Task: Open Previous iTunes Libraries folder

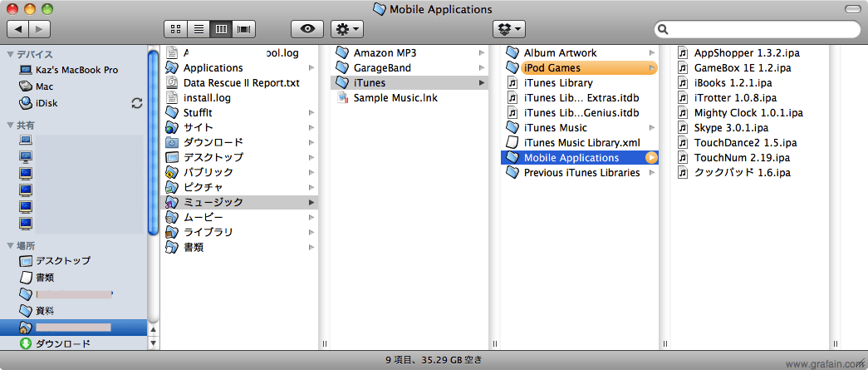Action: coord(580,172)
